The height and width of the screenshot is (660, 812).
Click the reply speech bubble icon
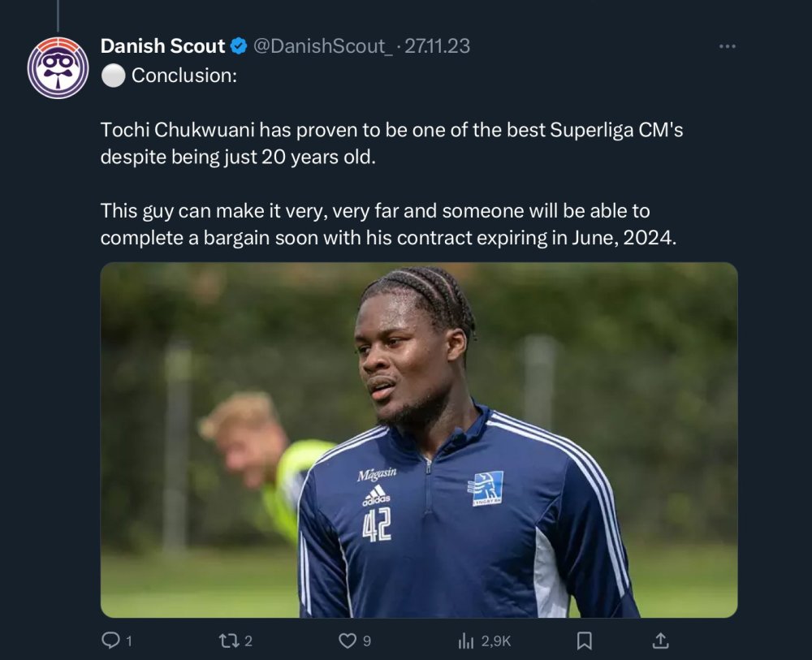[110, 641]
